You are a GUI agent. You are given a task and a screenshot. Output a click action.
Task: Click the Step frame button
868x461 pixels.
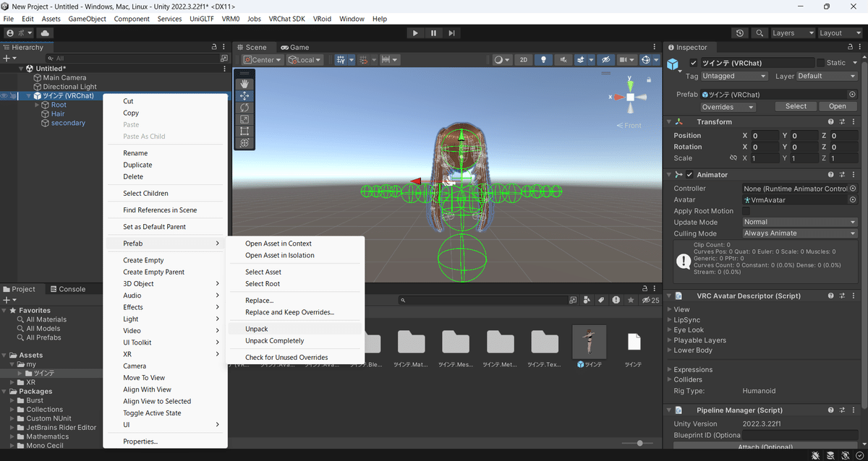click(451, 33)
